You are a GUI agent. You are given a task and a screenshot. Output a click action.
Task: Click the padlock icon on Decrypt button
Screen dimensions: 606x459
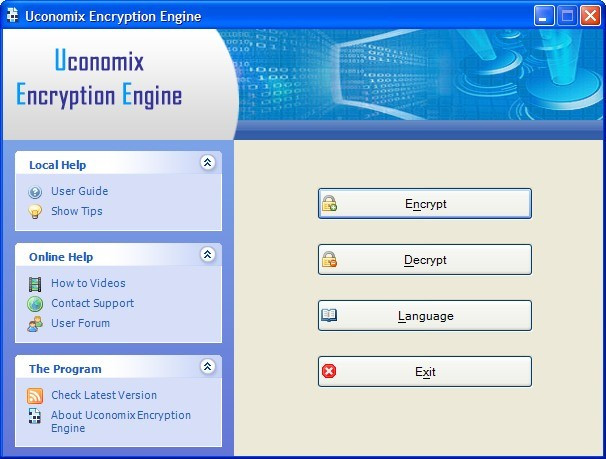[330, 259]
